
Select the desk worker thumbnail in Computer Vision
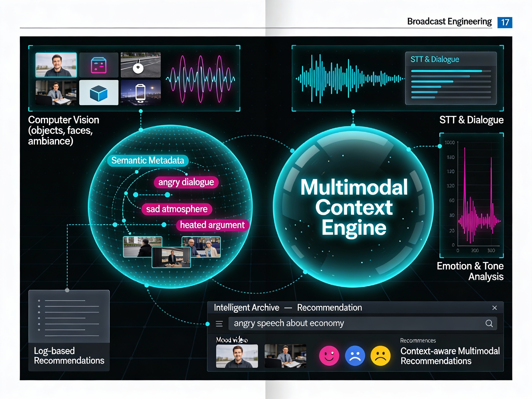pyautogui.click(x=56, y=93)
